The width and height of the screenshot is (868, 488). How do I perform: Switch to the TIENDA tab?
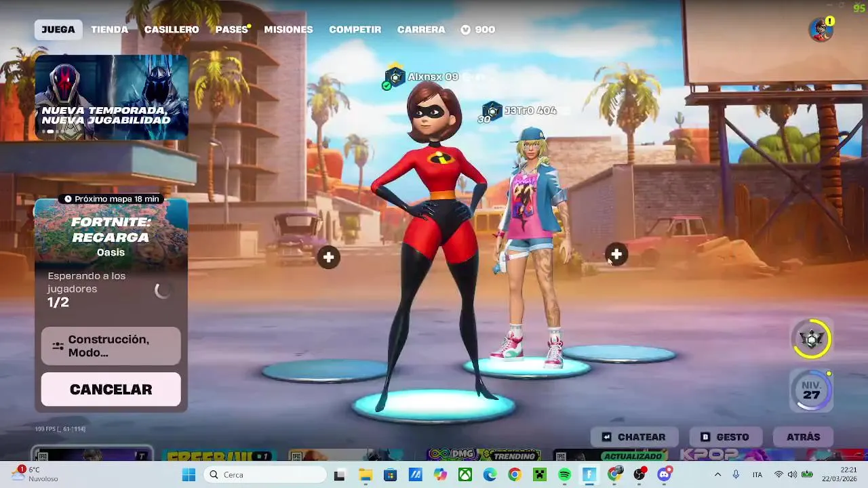(110, 30)
